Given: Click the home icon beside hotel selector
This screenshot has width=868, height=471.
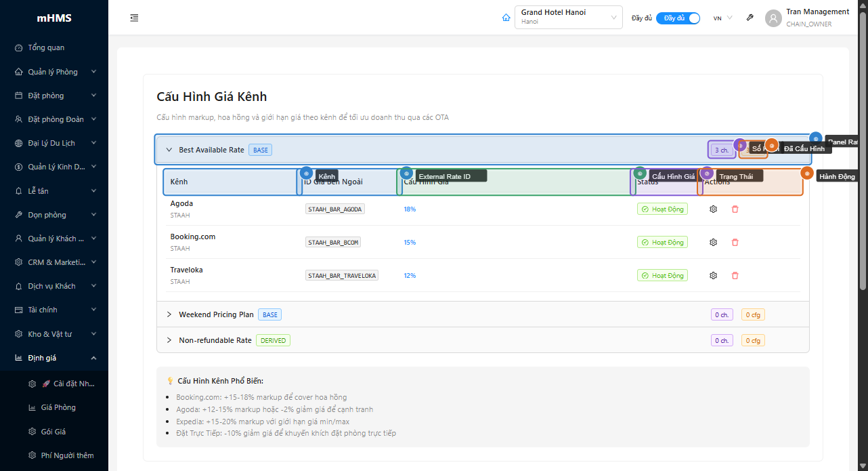Looking at the screenshot, I should (x=506, y=18).
